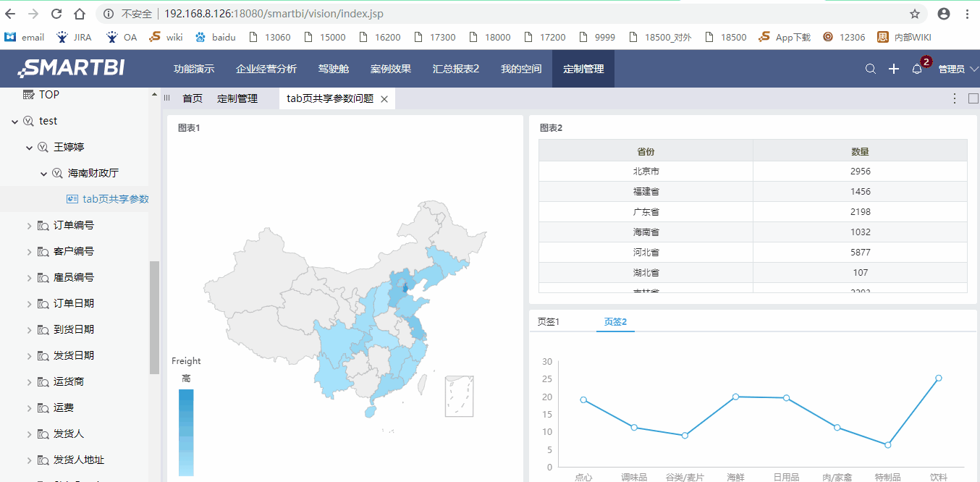Close the tab页共享参数问题 tab

[384, 99]
